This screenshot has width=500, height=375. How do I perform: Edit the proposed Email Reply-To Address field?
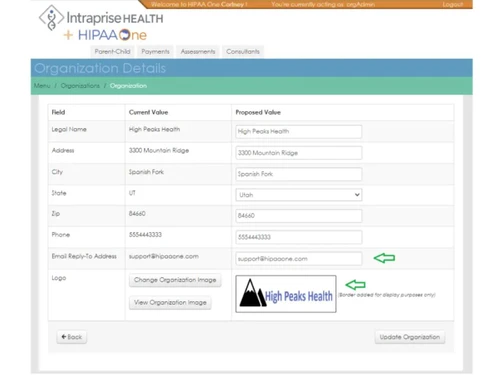click(x=298, y=259)
